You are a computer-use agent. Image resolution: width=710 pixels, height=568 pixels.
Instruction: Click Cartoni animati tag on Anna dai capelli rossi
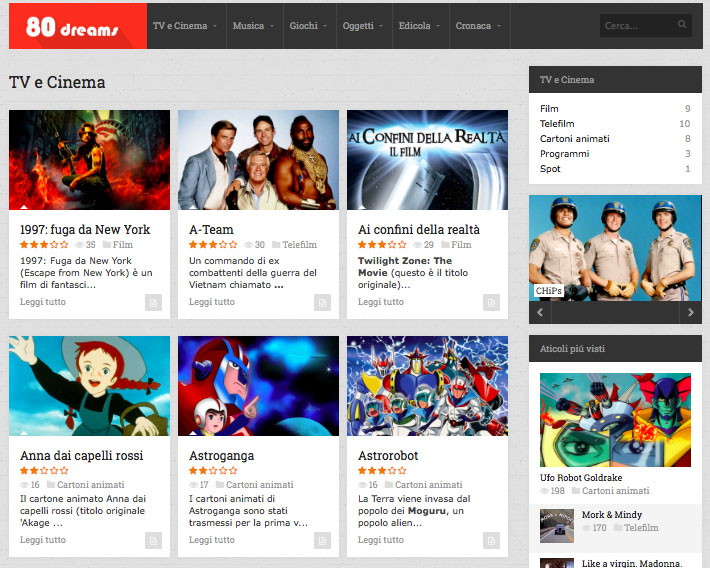tap(91, 485)
